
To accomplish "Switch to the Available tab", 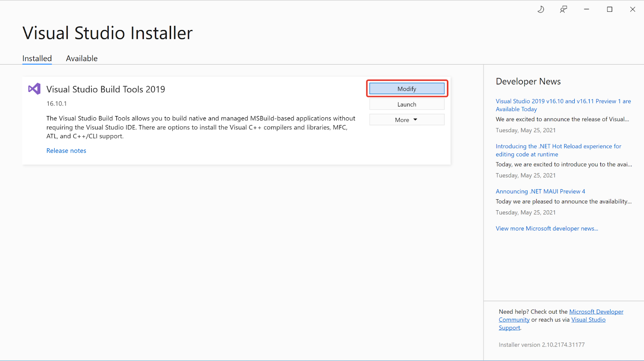I will pos(82,58).
